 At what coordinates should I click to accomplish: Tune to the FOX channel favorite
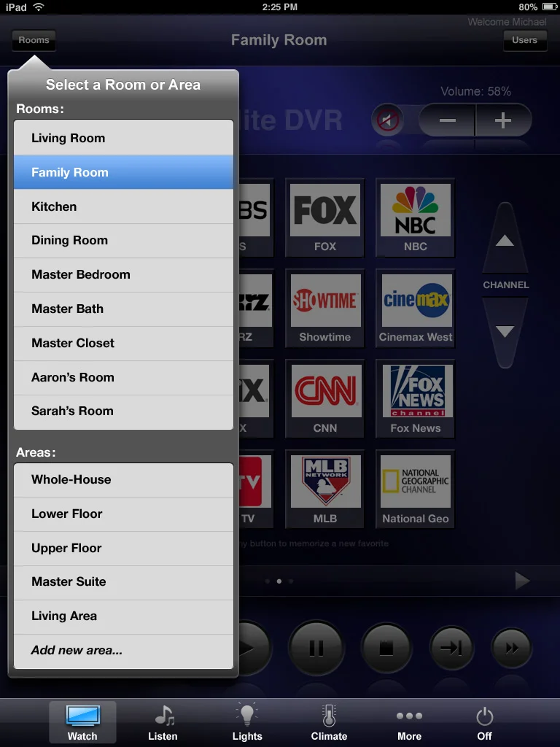point(324,217)
